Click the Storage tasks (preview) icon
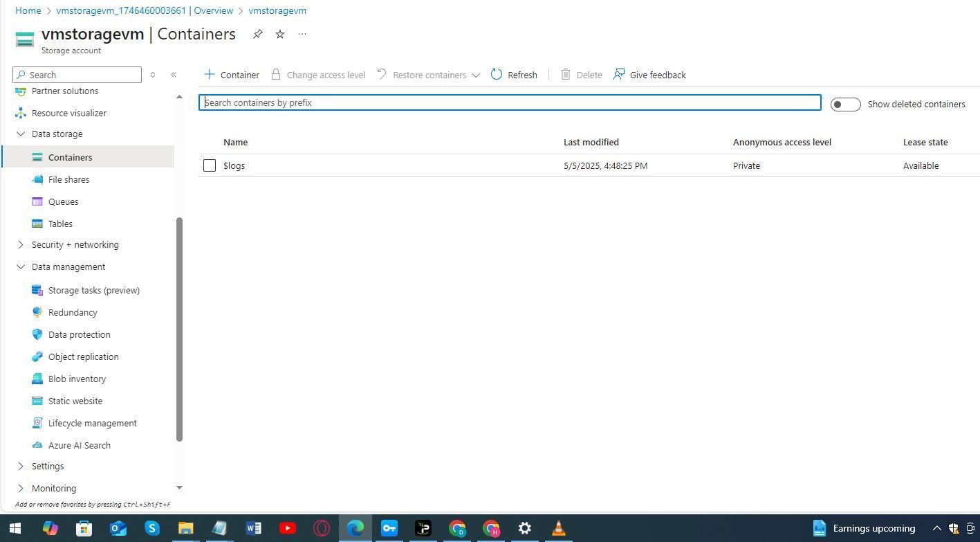This screenshot has width=980, height=542. (37, 290)
